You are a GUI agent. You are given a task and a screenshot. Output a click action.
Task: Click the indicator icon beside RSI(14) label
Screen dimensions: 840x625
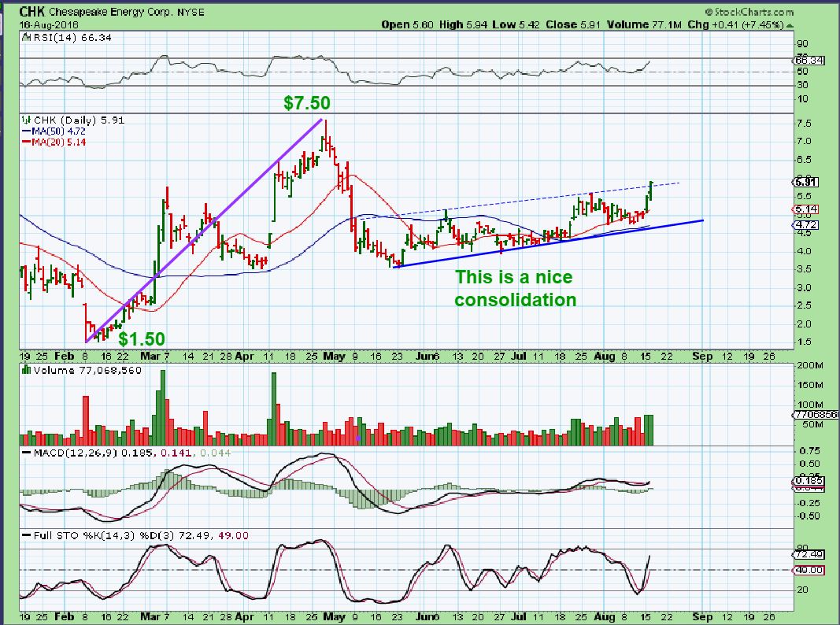24,38
